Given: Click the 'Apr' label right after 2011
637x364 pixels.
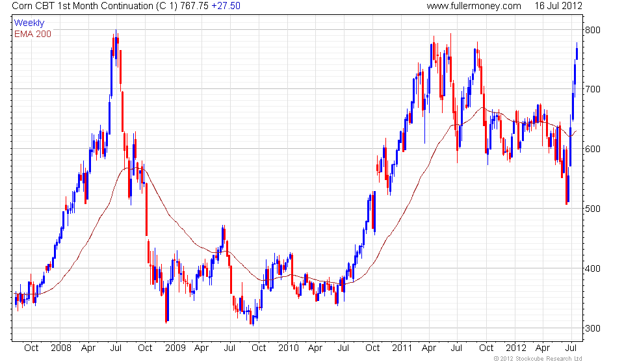Looking at the screenshot, I should (x=429, y=348).
